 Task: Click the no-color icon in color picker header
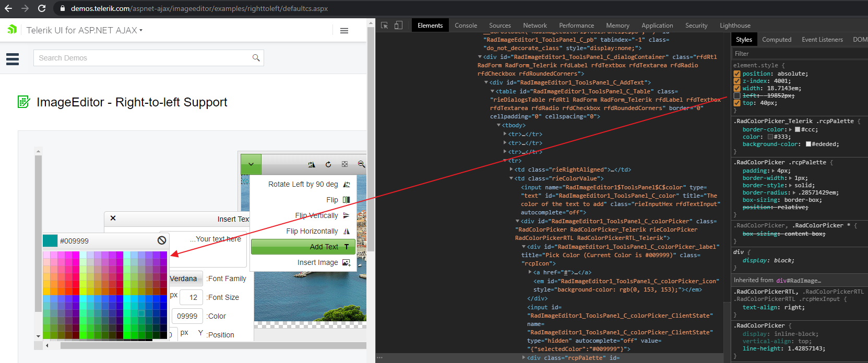(x=162, y=240)
